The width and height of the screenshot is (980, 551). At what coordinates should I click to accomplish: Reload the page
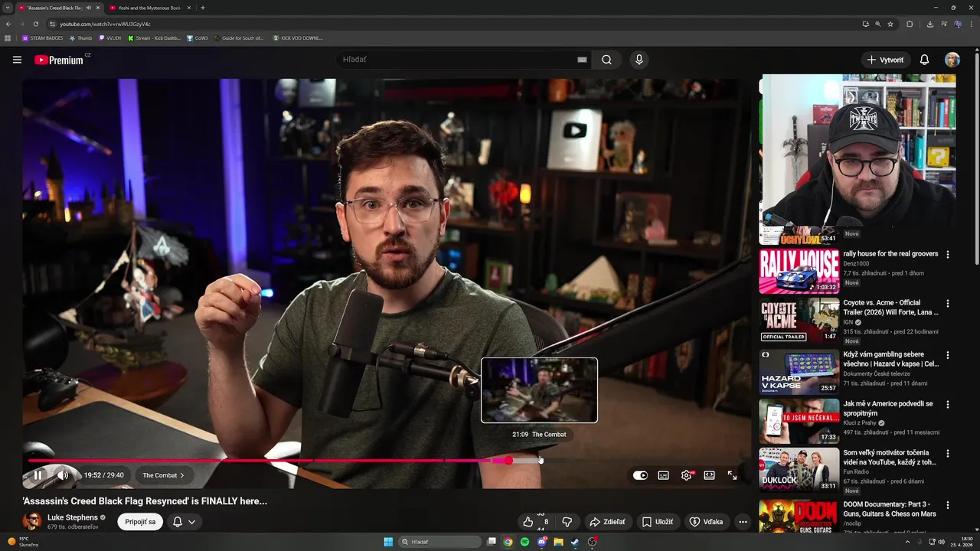[x=36, y=24]
